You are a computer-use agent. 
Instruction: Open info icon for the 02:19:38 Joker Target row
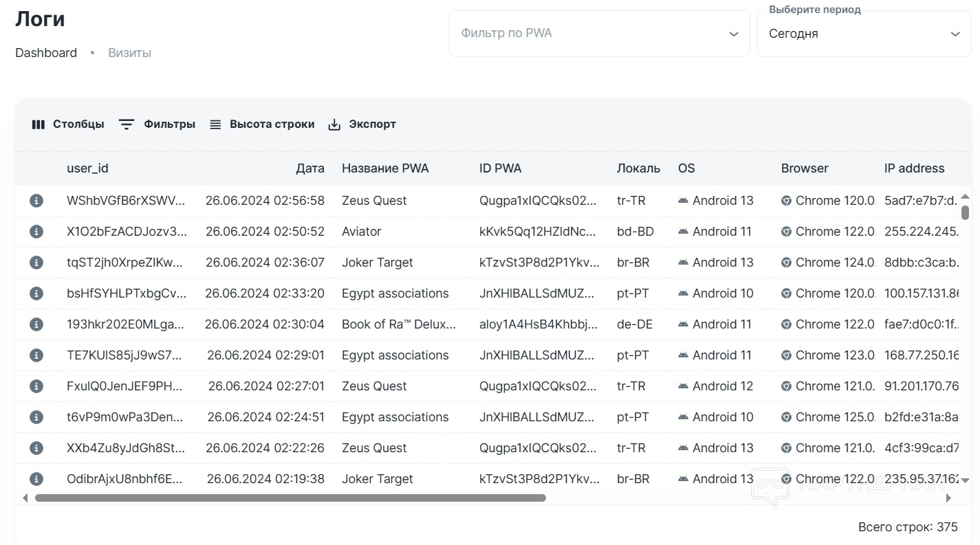(36, 479)
